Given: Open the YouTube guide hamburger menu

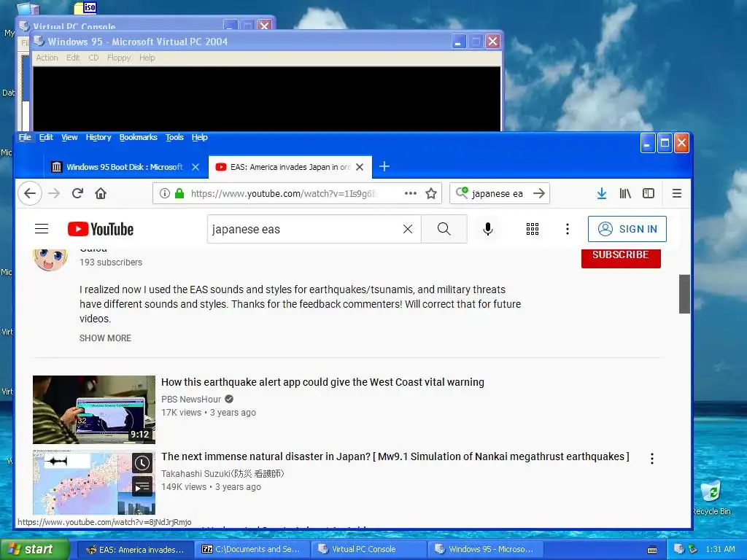Looking at the screenshot, I should (42, 229).
